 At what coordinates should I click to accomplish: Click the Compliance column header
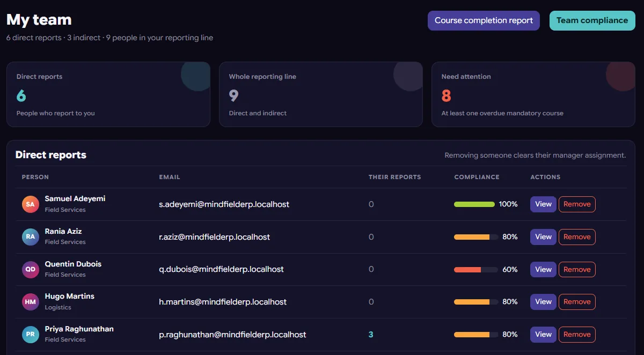click(x=477, y=177)
